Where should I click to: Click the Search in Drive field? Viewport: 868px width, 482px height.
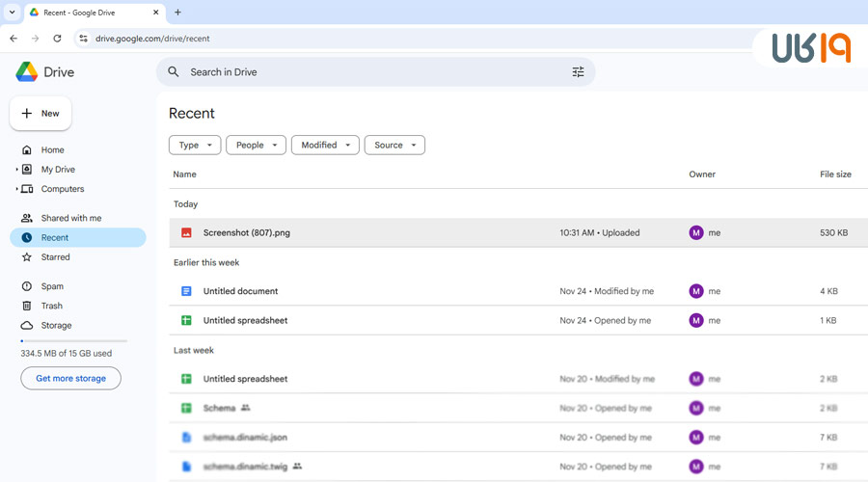[x=366, y=72]
